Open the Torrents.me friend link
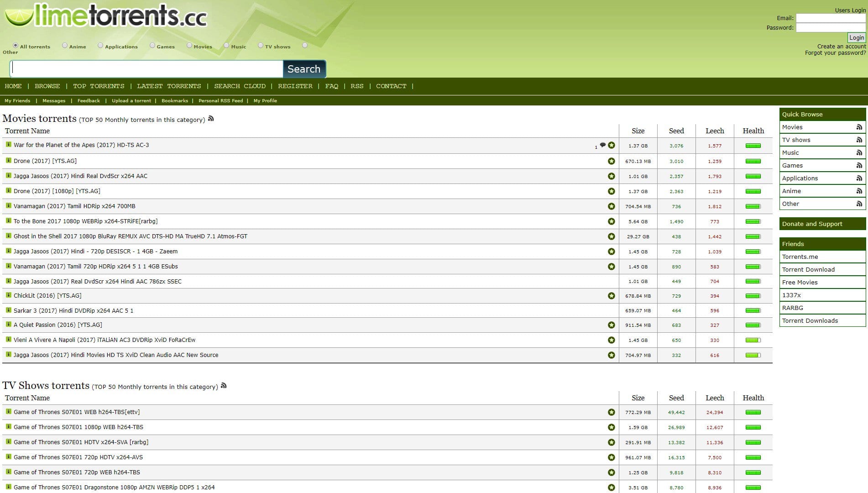Image resolution: width=868 pixels, height=493 pixels. coord(822,257)
